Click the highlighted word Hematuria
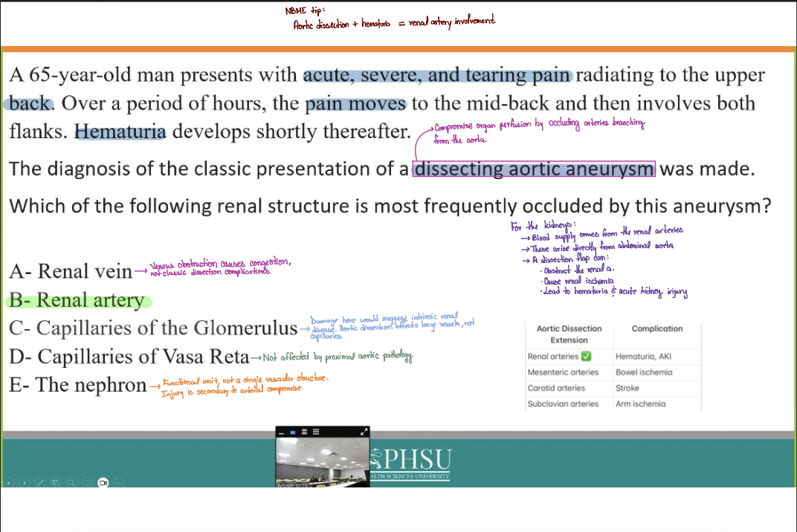 coord(120,132)
